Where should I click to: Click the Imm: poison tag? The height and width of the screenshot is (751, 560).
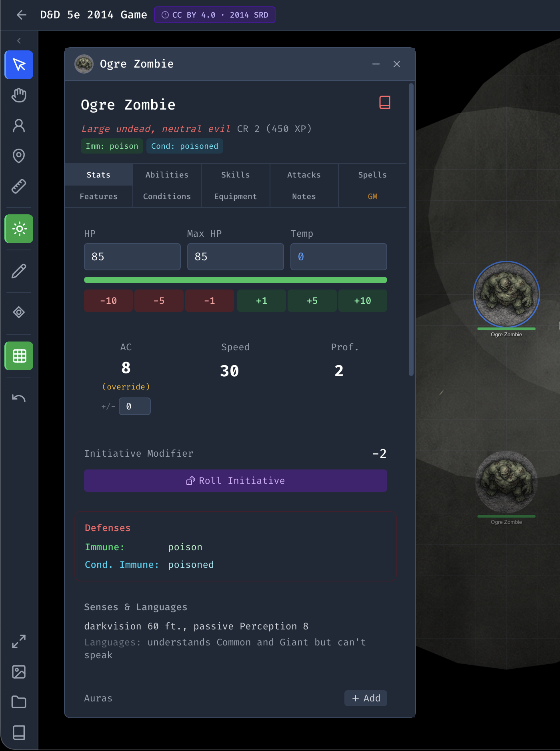(x=112, y=146)
